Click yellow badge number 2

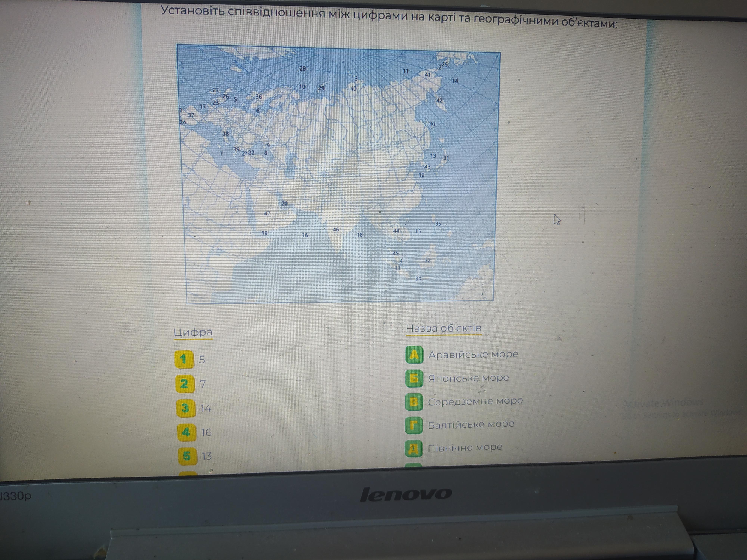pos(185,384)
